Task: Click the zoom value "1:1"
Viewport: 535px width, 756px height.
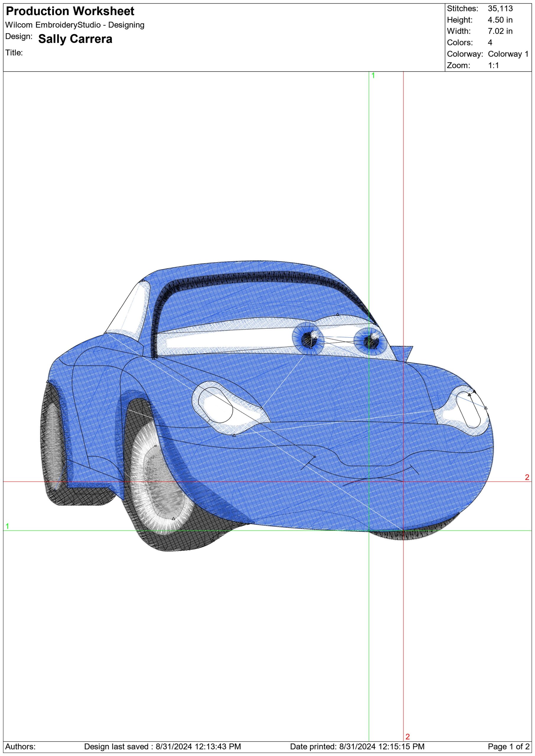Action: pyautogui.click(x=493, y=65)
